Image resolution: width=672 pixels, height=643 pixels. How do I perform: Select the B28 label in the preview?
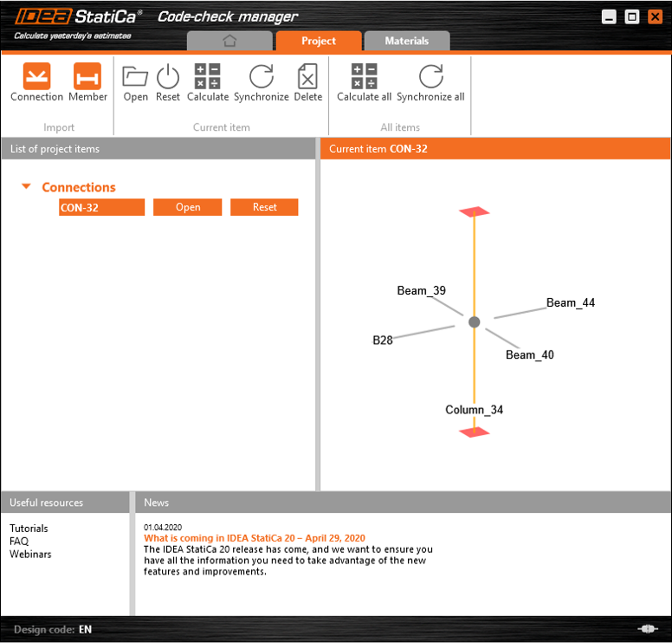383,341
